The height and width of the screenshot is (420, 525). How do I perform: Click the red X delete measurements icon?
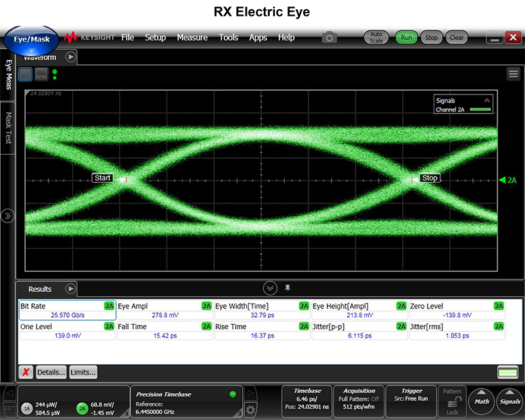[x=26, y=372]
